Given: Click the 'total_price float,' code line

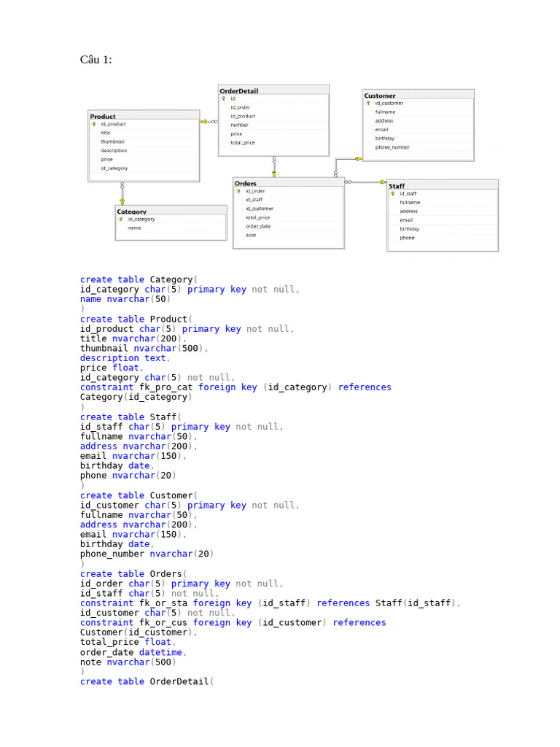Looking at the screenshot, I should [128, 642].
